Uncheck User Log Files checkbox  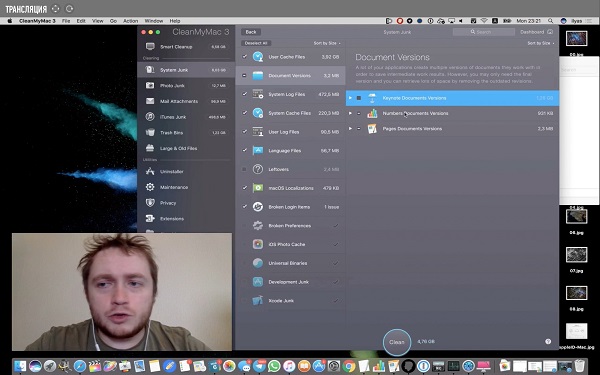pyautogui.click(x=245, y=132)
